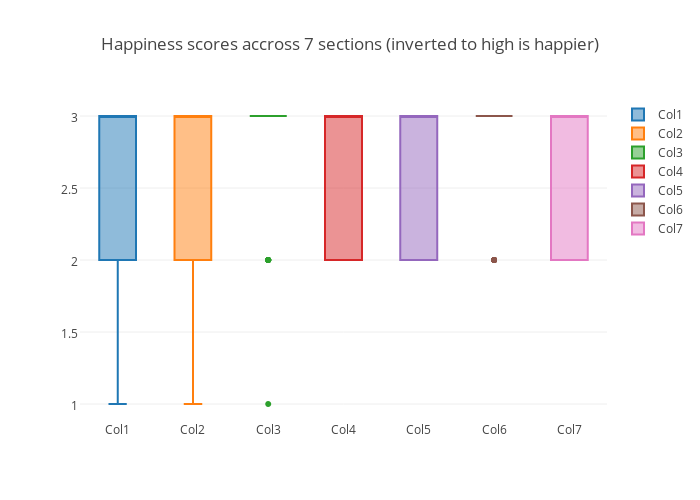
Task: Toggle Col2 orange legend swatch
Action: tap(638, 133)
